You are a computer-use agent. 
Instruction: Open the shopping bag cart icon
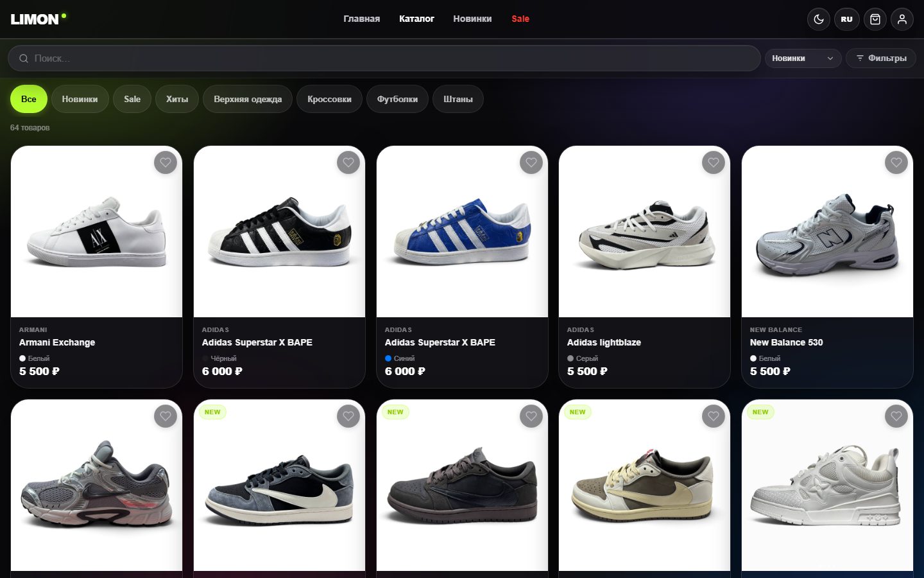pos(875,19)
